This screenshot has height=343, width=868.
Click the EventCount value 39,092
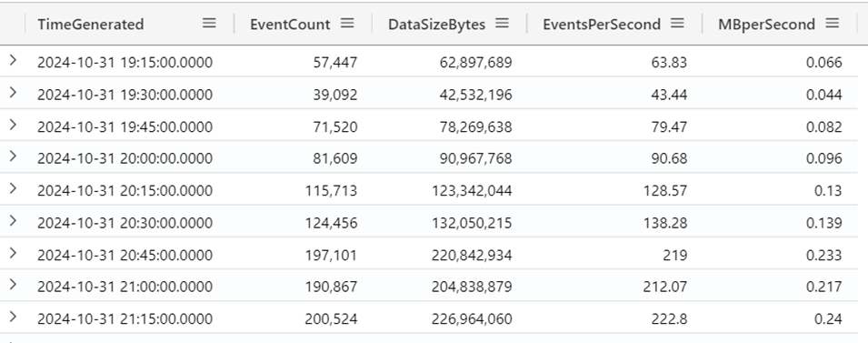tap(335, 95)
